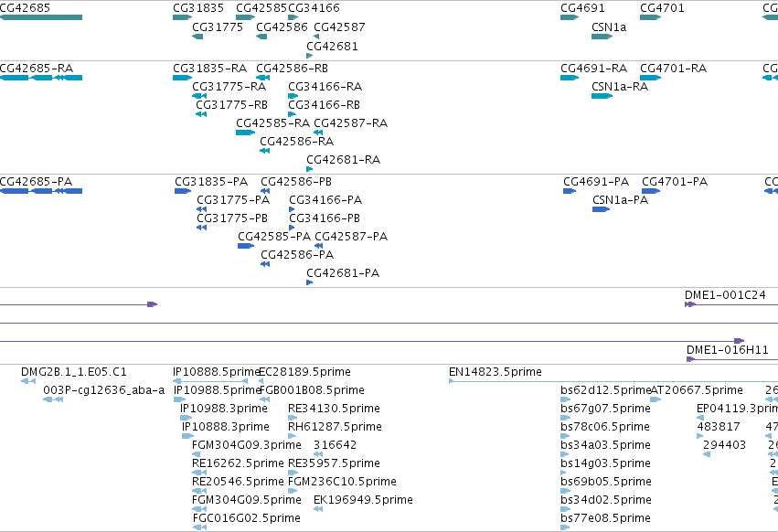Click EST label RE16262.5prime
The width and height of the screenshot is (778, 532).
tap(238, 463)
